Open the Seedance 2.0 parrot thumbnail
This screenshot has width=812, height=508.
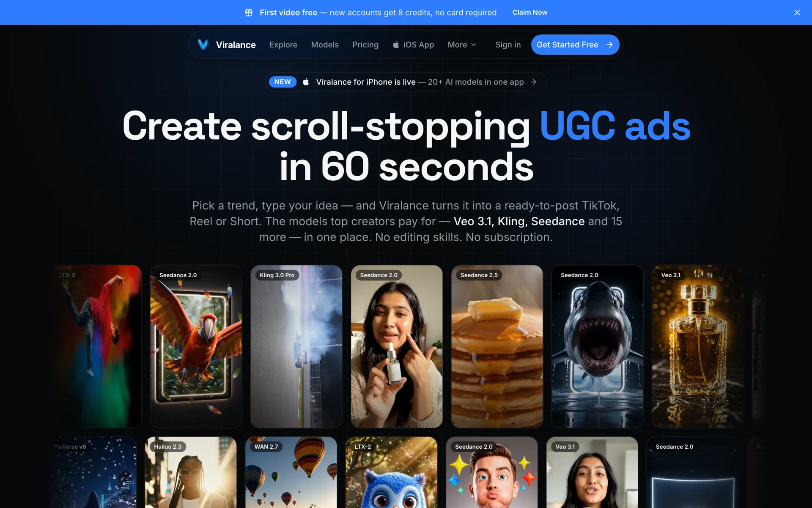(196, 346)
